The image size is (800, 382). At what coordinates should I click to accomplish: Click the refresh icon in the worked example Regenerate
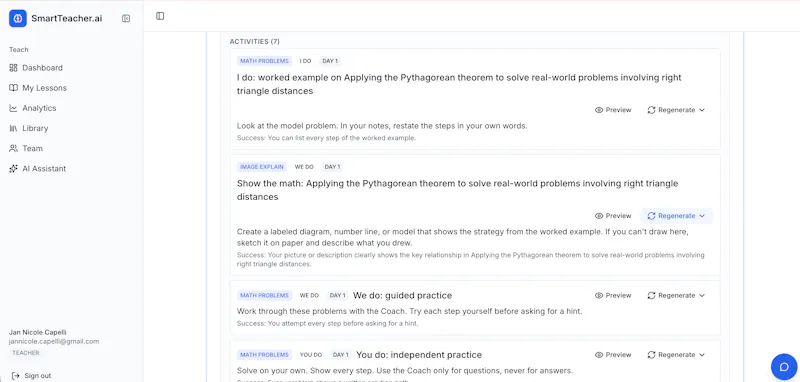[652, 110]
